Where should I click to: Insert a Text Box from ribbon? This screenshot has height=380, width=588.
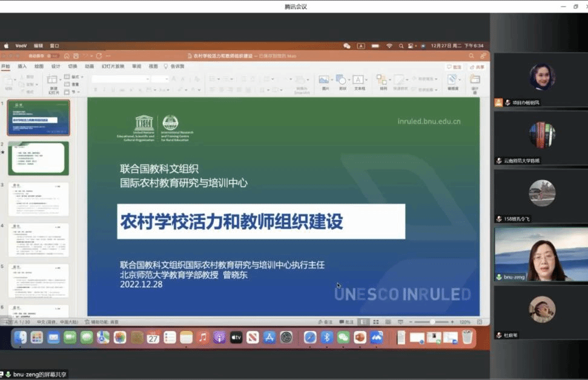[x=359, y=81]
